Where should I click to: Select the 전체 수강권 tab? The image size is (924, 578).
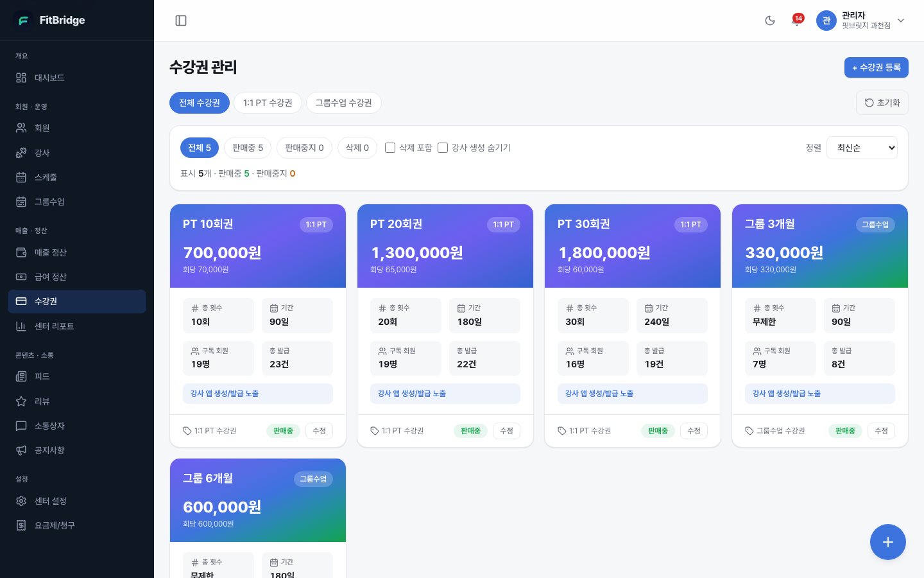200,103
